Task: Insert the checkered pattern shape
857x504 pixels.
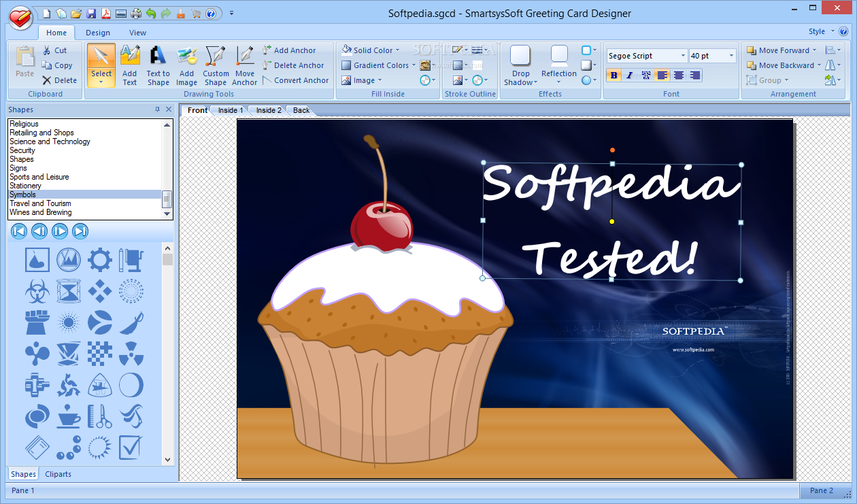Action: coord(100,354)
